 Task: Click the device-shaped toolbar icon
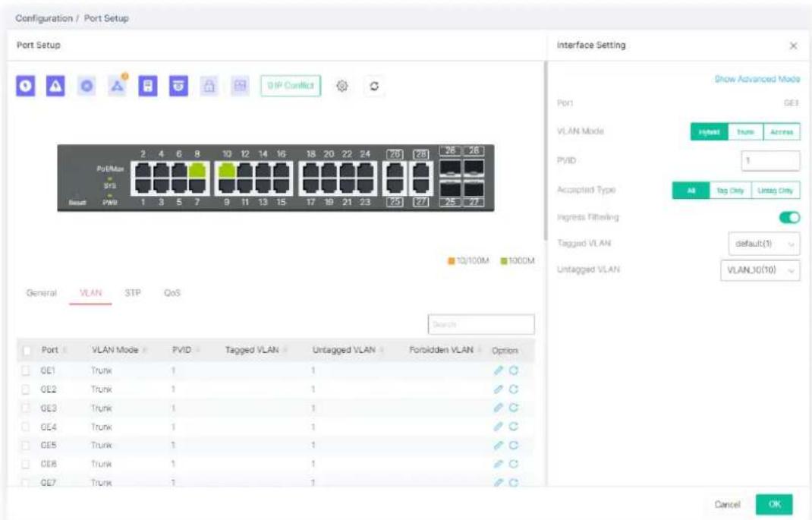148,86
